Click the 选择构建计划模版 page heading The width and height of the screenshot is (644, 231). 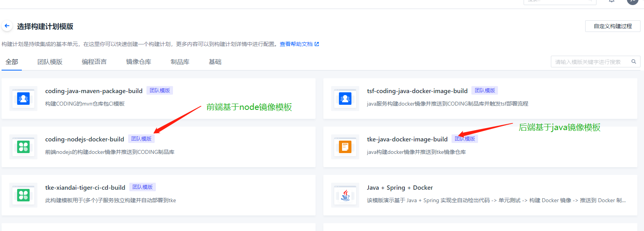click(x=45, y=26)
